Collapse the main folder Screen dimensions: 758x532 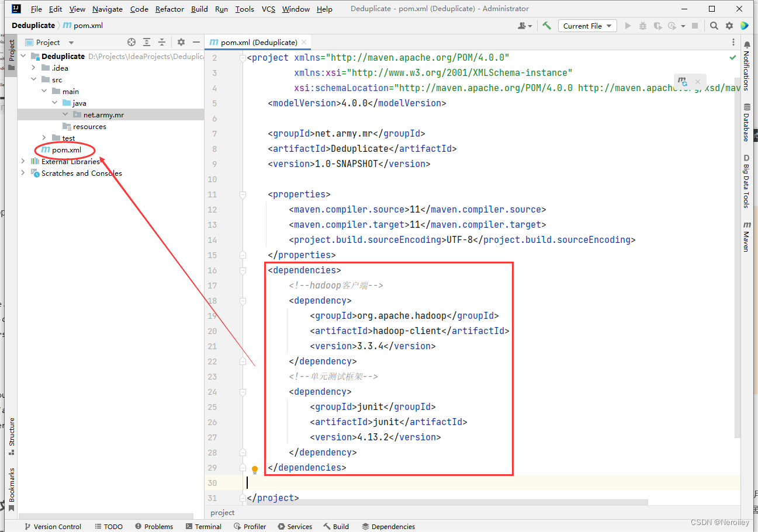point(44,91)
